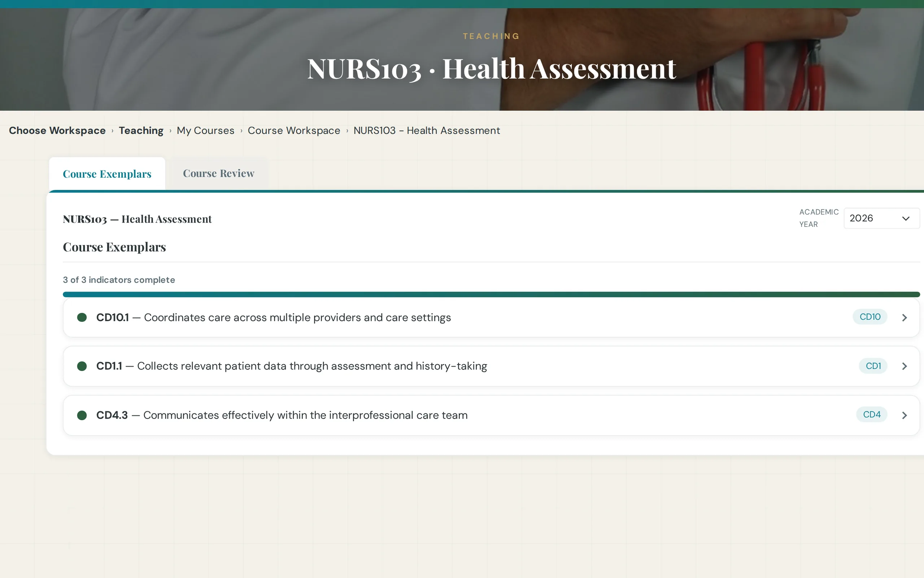
Task: Open the Academic Year 2026 dropdown
Action: click(x=881, y=218)
